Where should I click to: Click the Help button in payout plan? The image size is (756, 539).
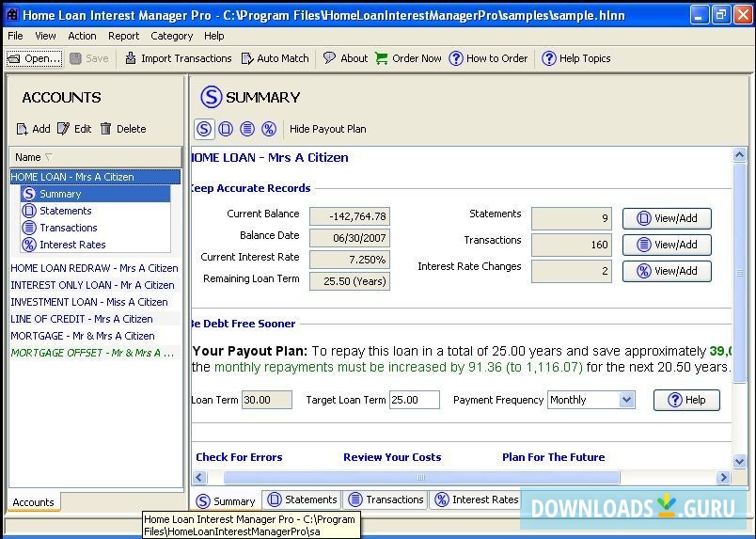686,400
